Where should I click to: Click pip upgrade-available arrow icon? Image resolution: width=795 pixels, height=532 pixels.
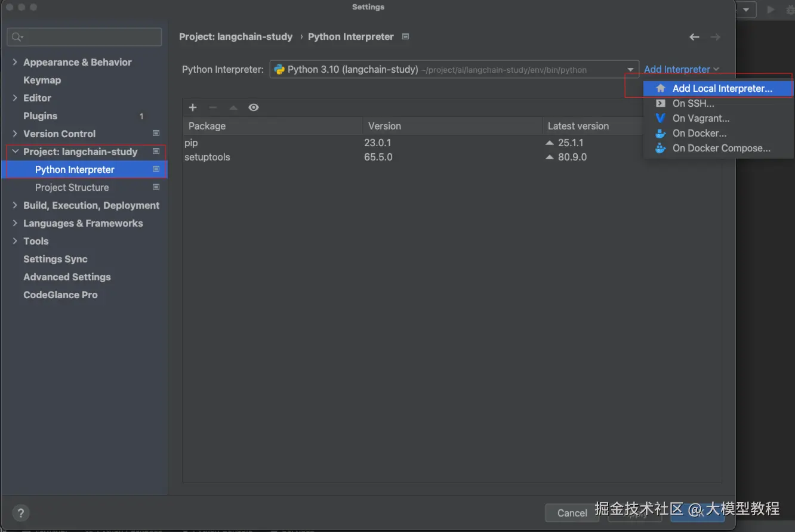pos(550,143)
